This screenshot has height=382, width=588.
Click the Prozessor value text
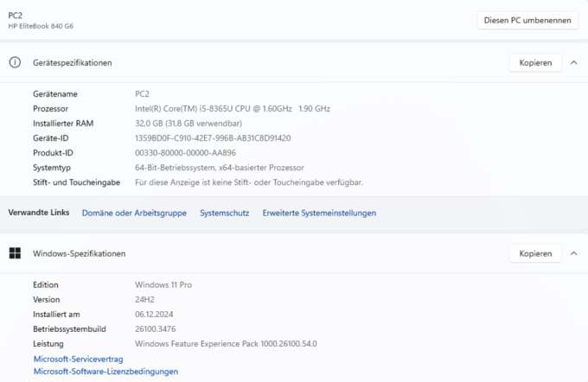pyautogui.click(x=233, y=109)
